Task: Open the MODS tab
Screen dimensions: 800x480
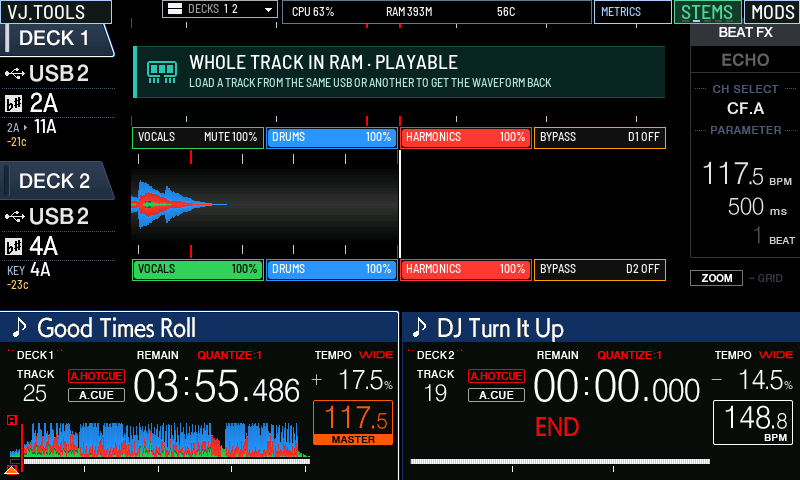Action: tap(772, 12)
